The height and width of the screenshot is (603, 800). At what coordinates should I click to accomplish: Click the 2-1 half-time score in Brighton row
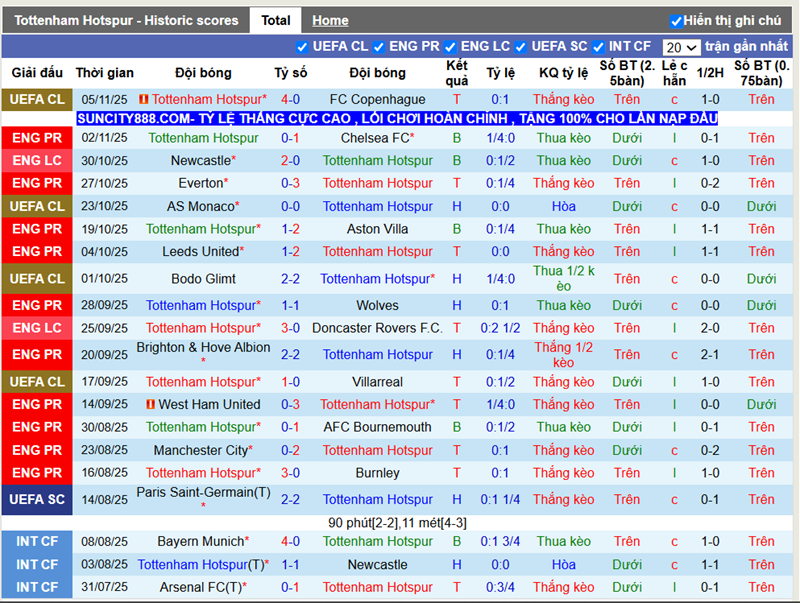[x=710, y=354]
